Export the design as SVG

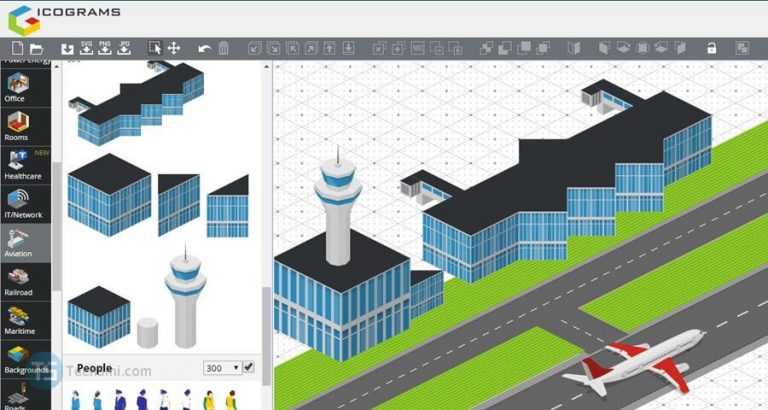click(x=86, y=48)
